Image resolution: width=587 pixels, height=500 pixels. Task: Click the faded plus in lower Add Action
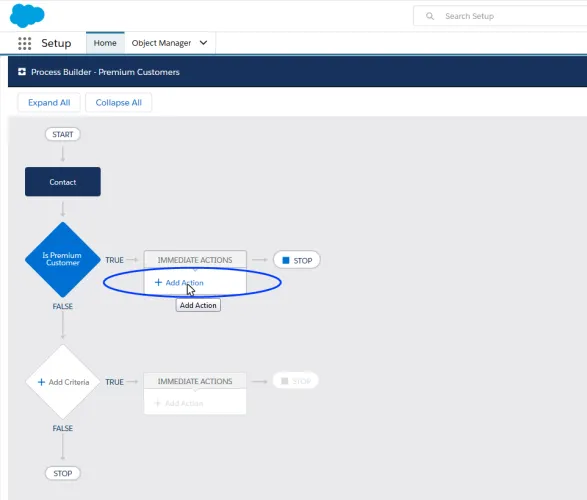pos(158,403)
